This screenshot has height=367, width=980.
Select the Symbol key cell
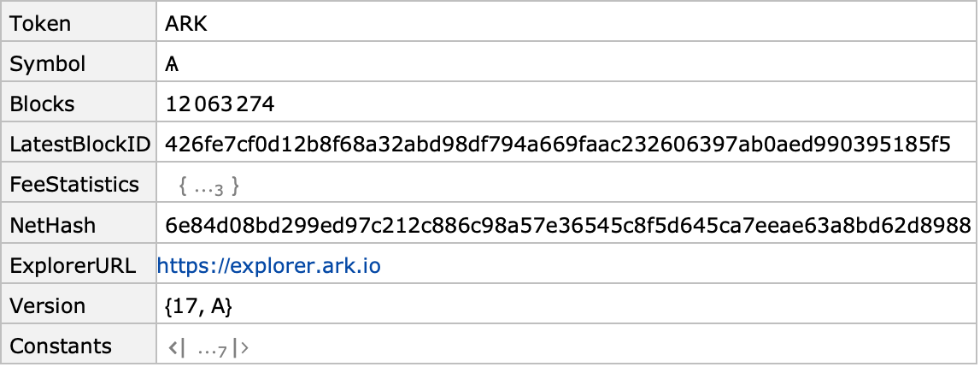click(x=79, y=63)
